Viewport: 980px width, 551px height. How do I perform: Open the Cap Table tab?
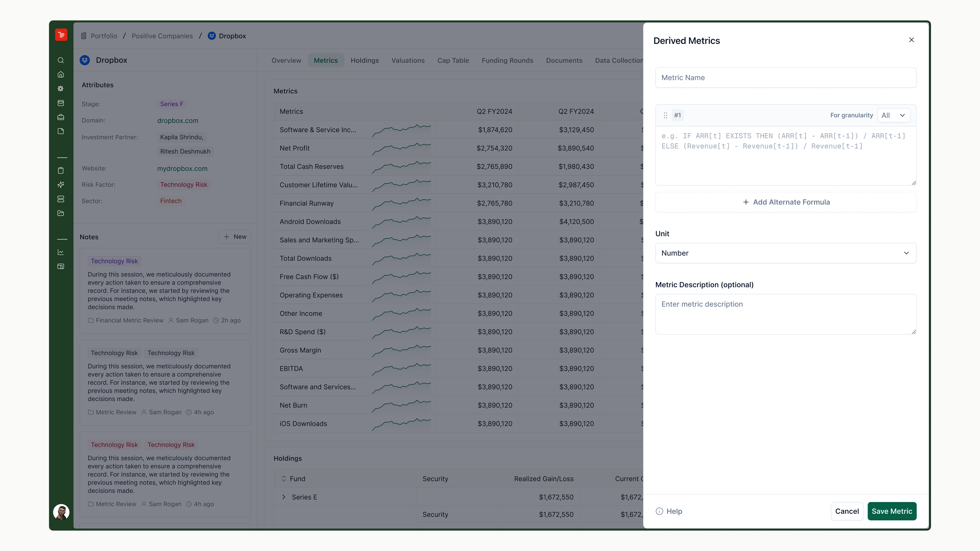coord(453,60)
